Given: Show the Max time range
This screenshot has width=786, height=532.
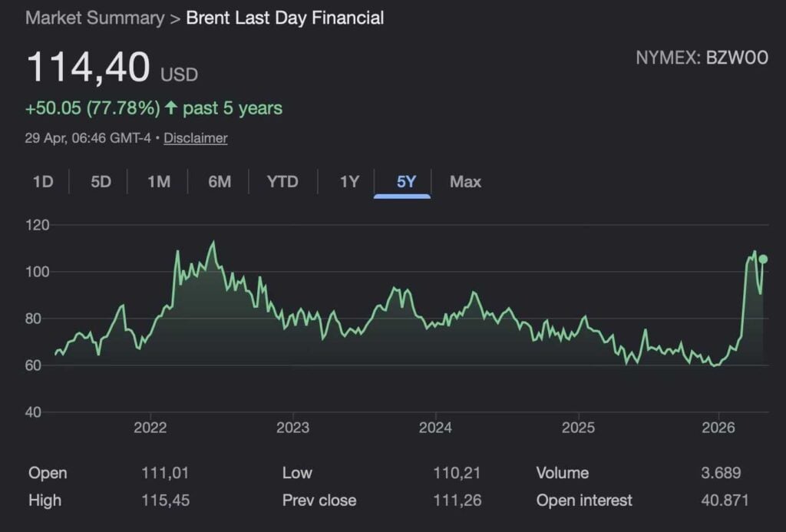Looking at the screenshot, I should [465, 182].
